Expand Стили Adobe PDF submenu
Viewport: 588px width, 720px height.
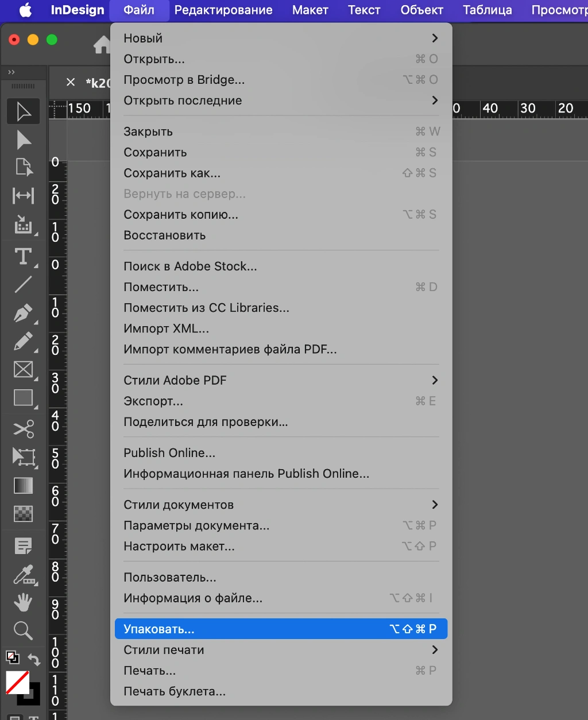[x=281, y=380]
